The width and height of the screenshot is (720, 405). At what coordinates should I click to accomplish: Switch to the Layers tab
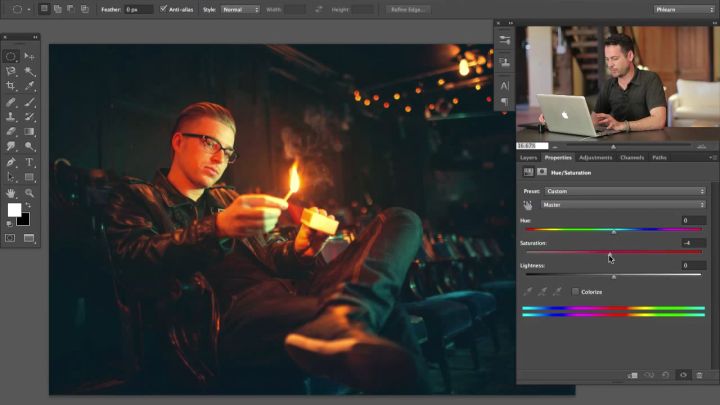[x=528, y=158]
